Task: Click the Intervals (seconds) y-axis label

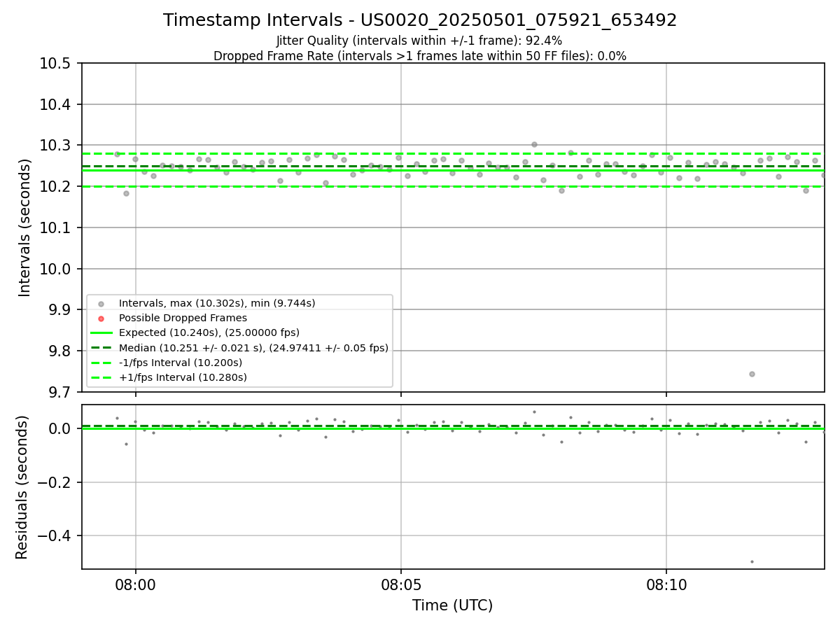Action: pos(25,227)
